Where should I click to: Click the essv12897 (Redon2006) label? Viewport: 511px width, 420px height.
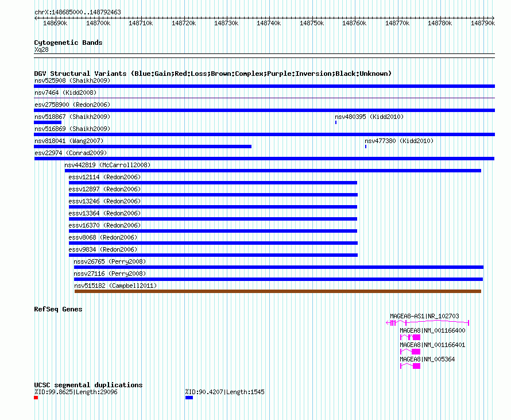coord(104,189)
